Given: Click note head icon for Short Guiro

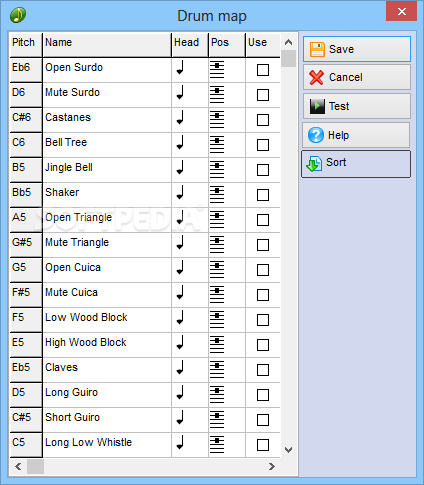Looking at the screenshot, I should [x=180, y=418].
